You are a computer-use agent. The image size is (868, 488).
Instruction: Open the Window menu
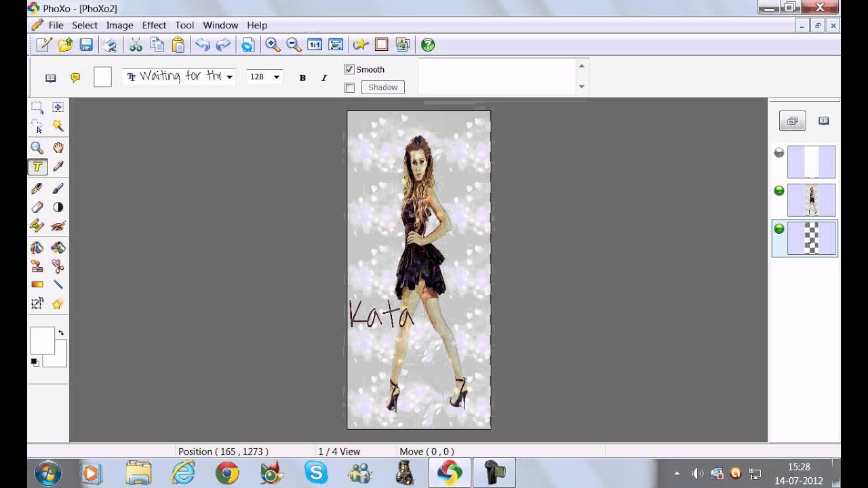220,25
